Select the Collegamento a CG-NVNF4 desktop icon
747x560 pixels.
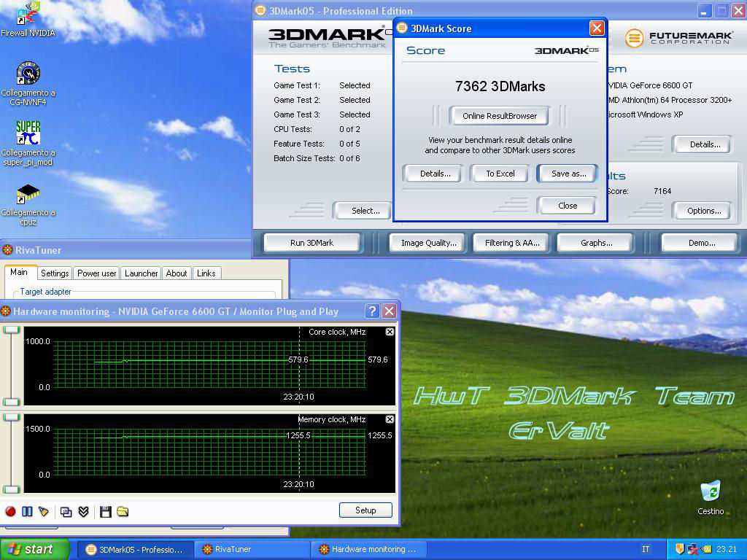[28, 84]
